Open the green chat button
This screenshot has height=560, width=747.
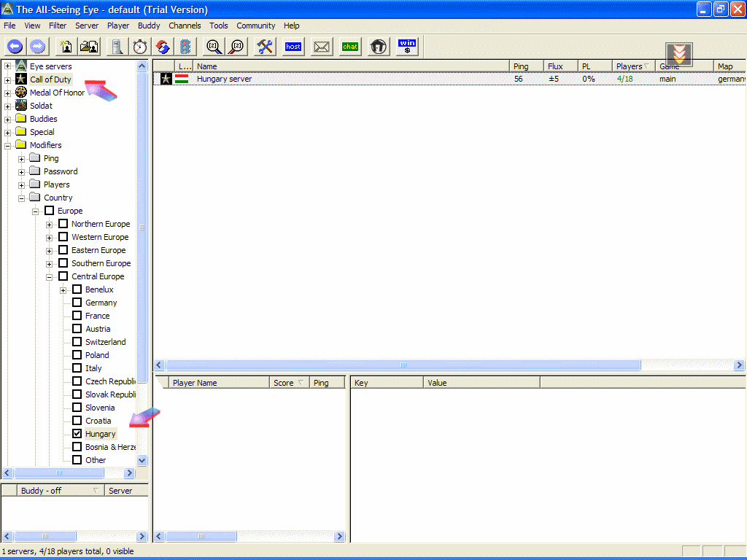[350, 47]
